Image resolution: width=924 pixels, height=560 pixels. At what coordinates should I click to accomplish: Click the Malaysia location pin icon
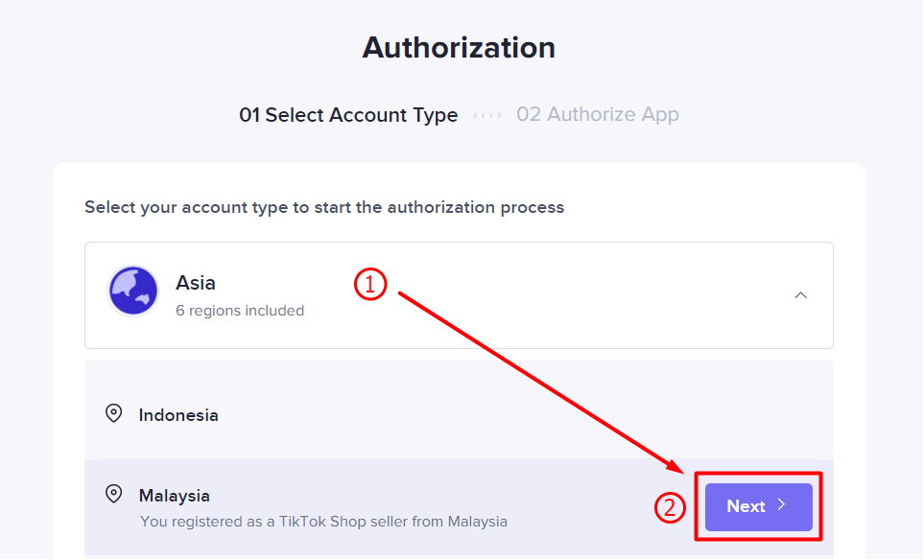tap(114, 494)
